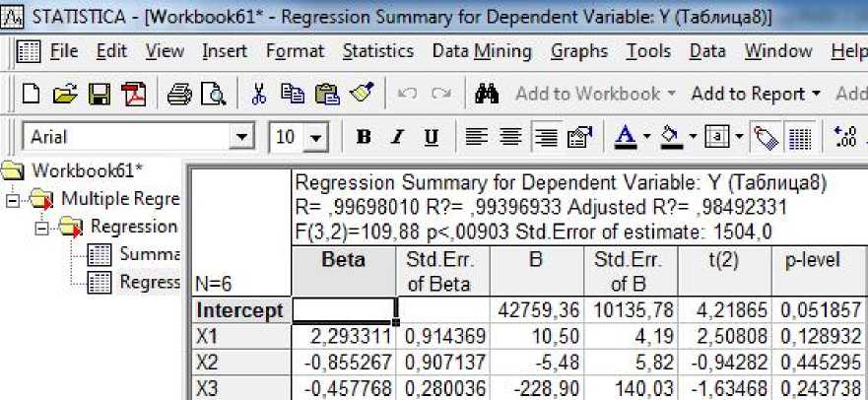
Task: Open Print Preview magnifier icon
Action: [213, 94]
